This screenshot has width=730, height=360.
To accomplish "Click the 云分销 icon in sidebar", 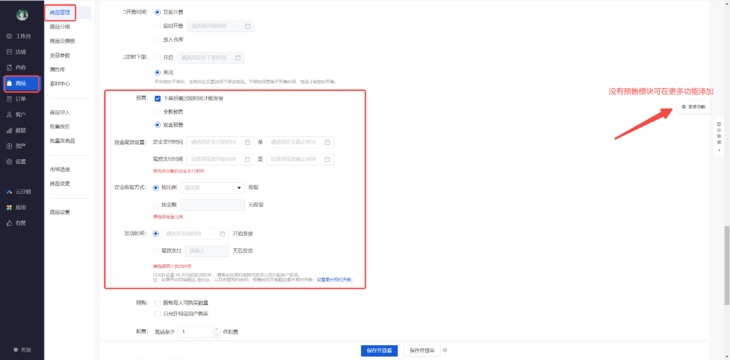I will tap(9, 191).
